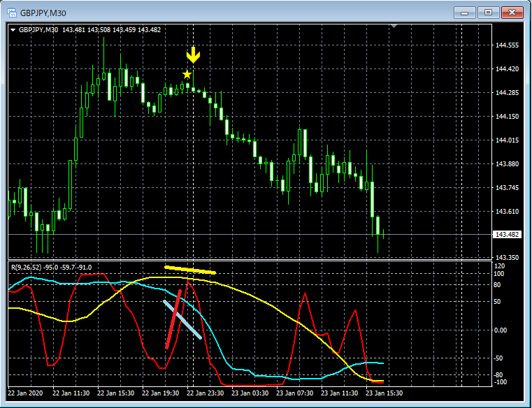Viewport: 532px width, 408px height.
Task: Click the 22 Jan 11:30 time label
Action: pos(71,393)
